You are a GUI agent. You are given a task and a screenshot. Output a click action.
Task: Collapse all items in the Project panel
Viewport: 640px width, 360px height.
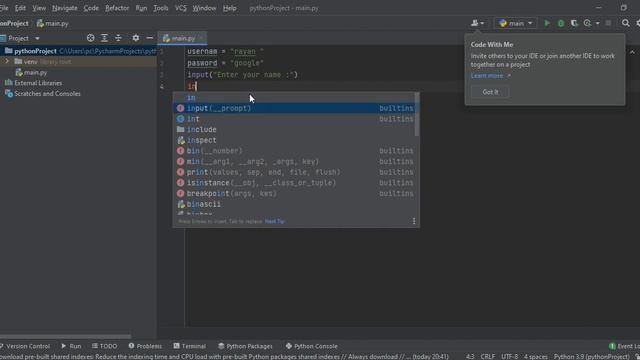tap(118, 38)
